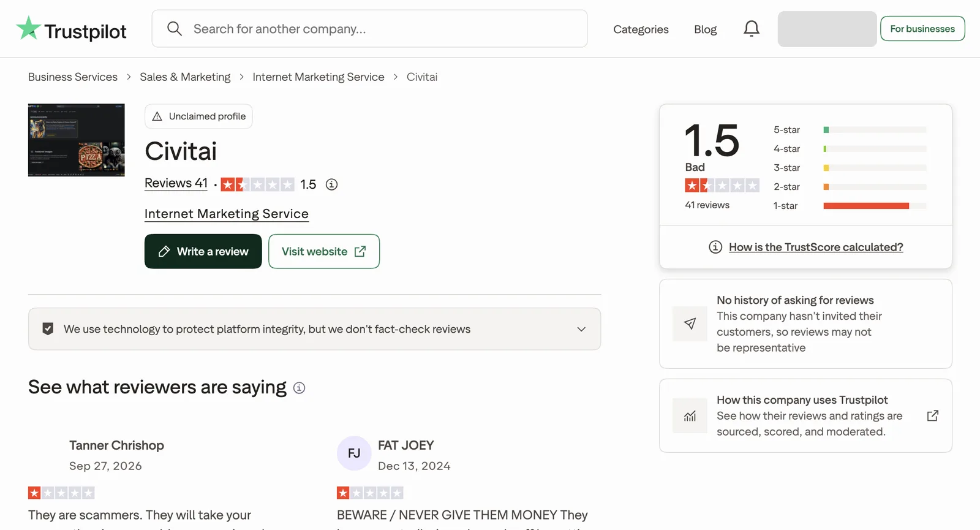Click the info icon beside 1.5 rating

pos(331,184)
